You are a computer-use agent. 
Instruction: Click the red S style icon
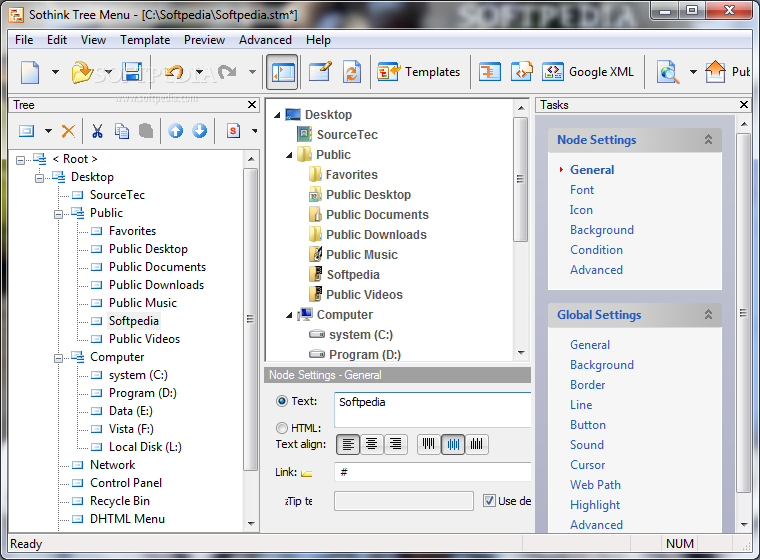(233, 131)
